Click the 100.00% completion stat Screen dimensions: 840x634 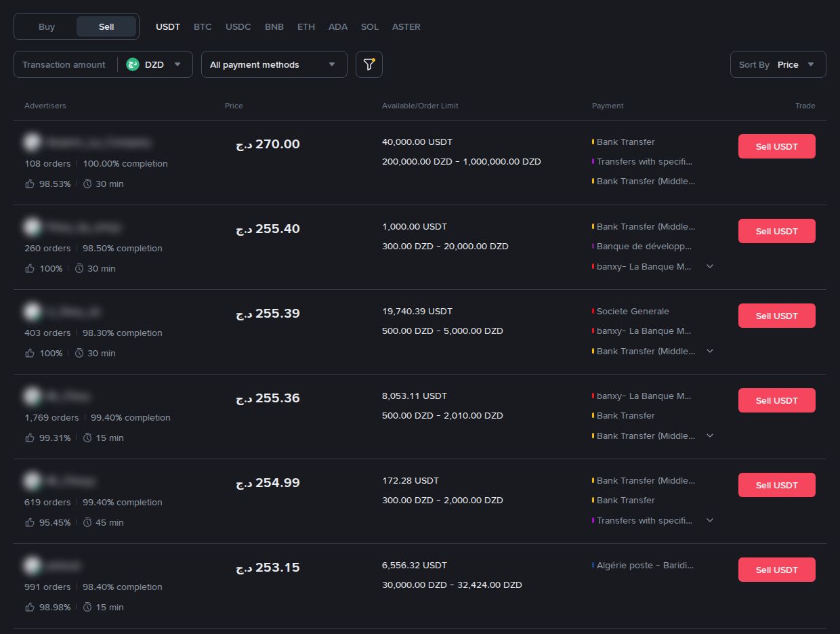click(125, 164)
